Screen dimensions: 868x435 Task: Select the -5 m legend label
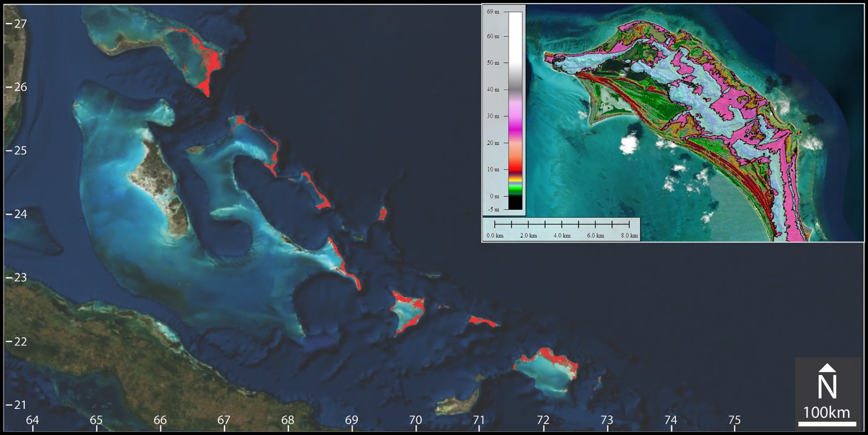pos(493,209)
